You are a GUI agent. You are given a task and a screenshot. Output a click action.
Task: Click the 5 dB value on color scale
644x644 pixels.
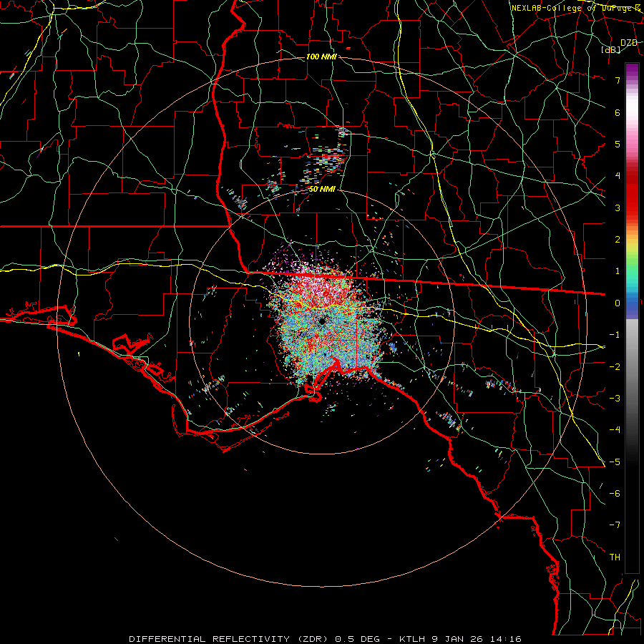coord(618,144)
